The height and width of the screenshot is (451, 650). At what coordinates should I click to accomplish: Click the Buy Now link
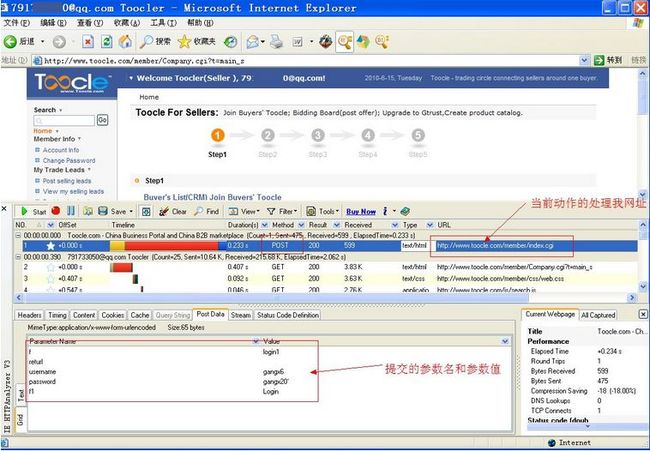(x=361, y=211)
